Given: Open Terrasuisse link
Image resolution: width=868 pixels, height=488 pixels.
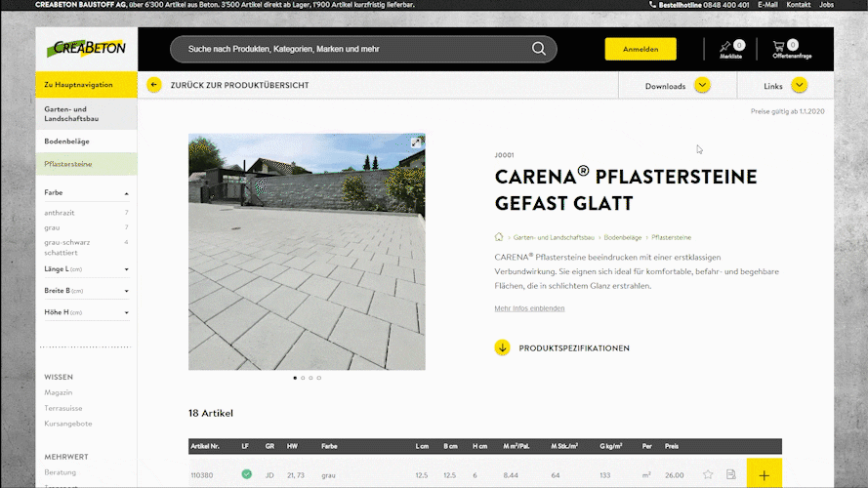Looking at the screenshot, I should 63,408.
